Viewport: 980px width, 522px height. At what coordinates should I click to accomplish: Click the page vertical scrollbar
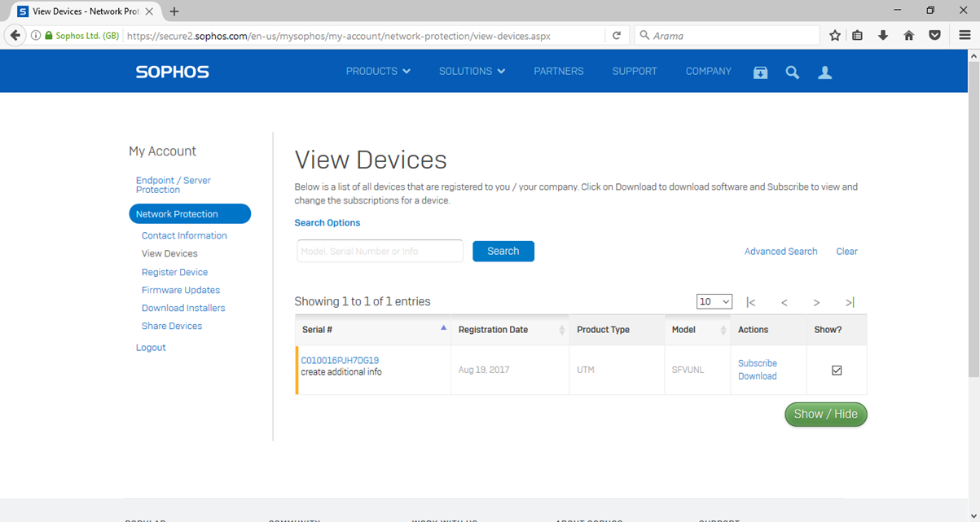coord(973,220)
